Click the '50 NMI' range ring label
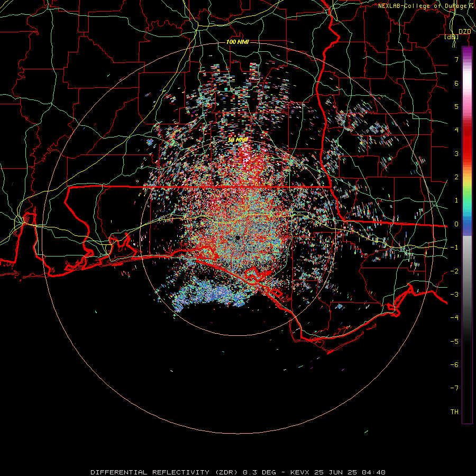The width and height of the screenshot is (476, 476). [x=237, y=140]
